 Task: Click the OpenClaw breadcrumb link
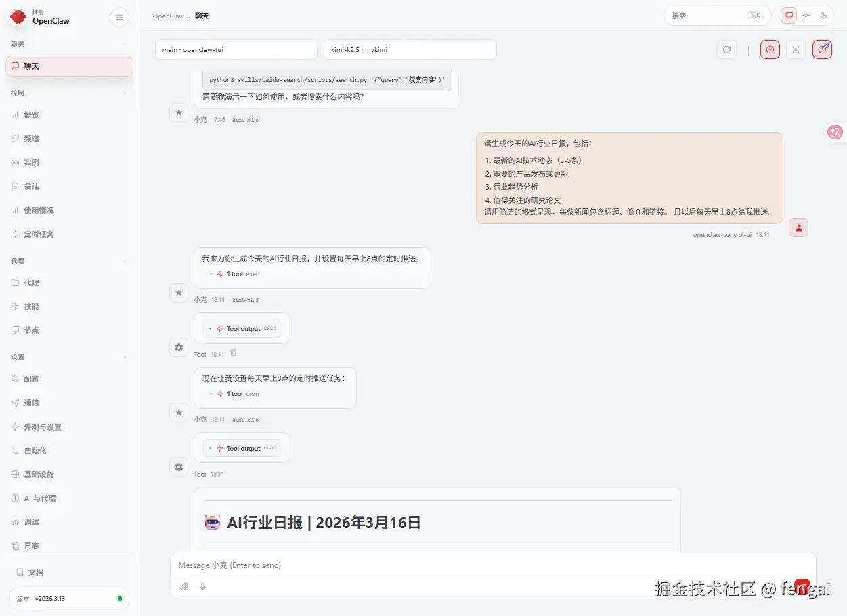[168, 16]
